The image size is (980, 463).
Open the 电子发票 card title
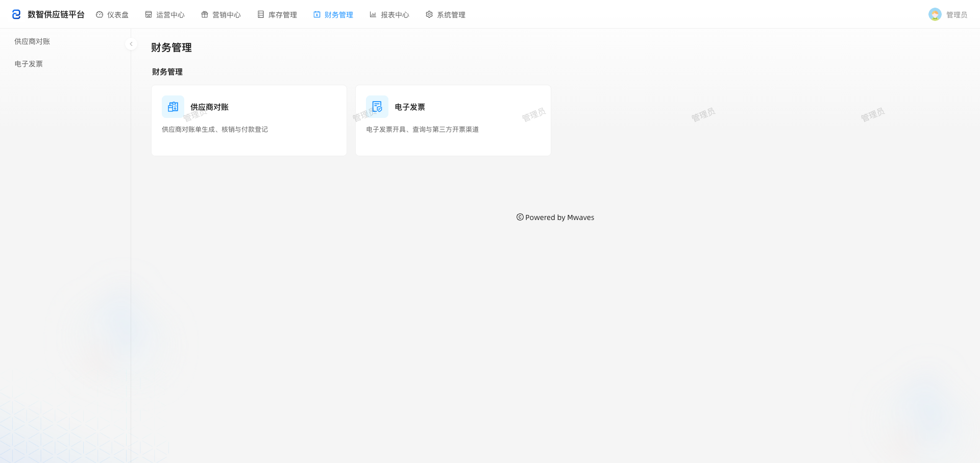pyautogui.click(x=410, y=107)
